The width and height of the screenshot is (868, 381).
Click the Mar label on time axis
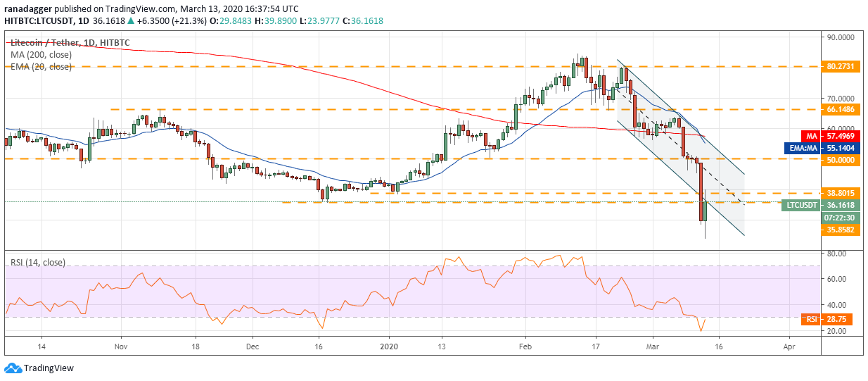(x=654, y=346)
